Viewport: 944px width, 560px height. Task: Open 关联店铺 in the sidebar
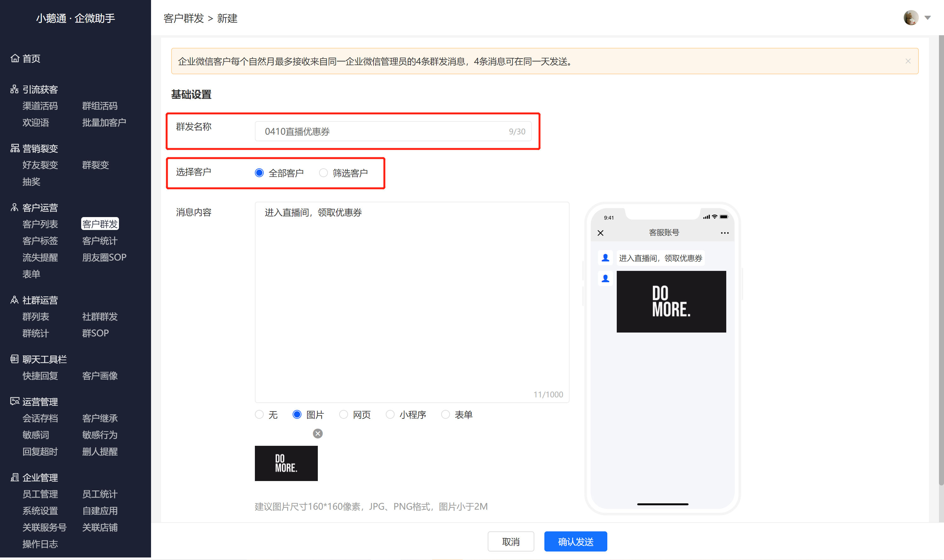click(x=100, y=527)
